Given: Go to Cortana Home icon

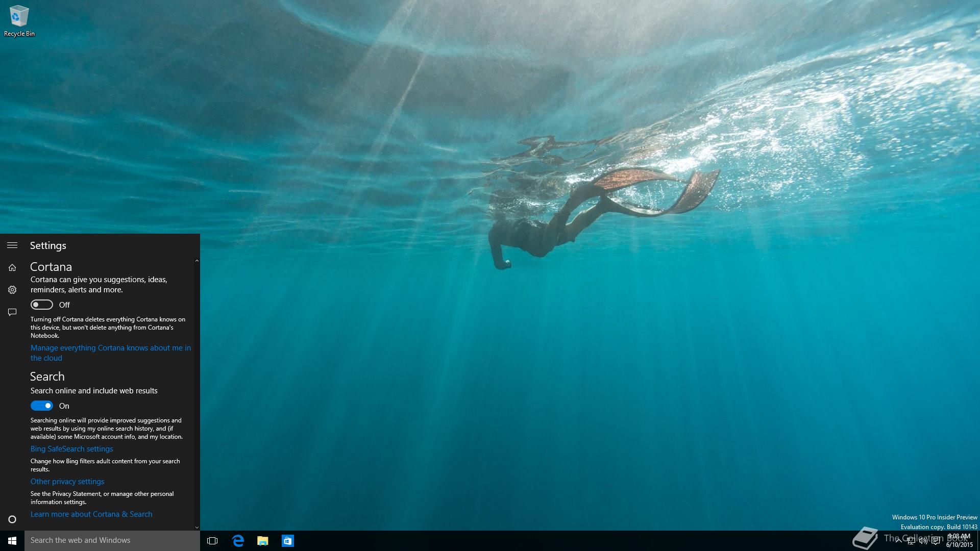Looking at the screenshot, I should pos(12,267).
